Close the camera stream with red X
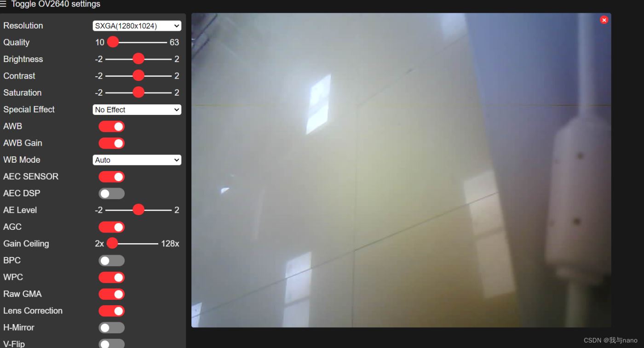Screen dimensions: 644x348 point(604,20)
